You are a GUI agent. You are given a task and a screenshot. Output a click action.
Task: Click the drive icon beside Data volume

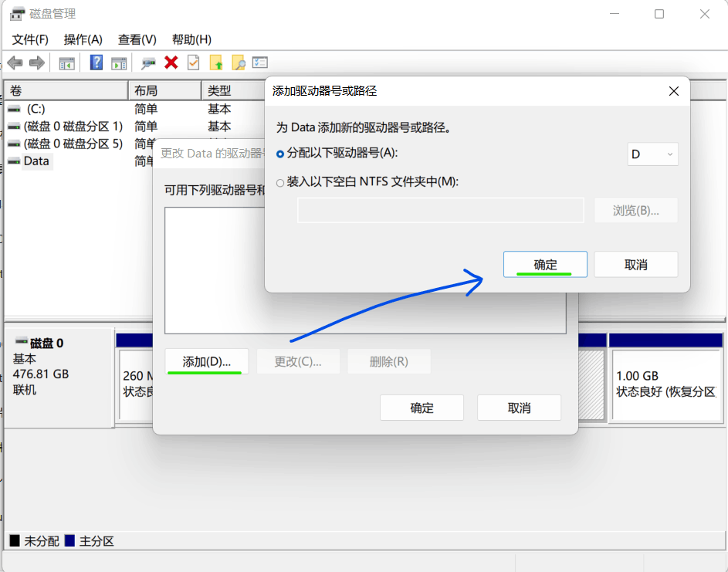click(14, 161)
